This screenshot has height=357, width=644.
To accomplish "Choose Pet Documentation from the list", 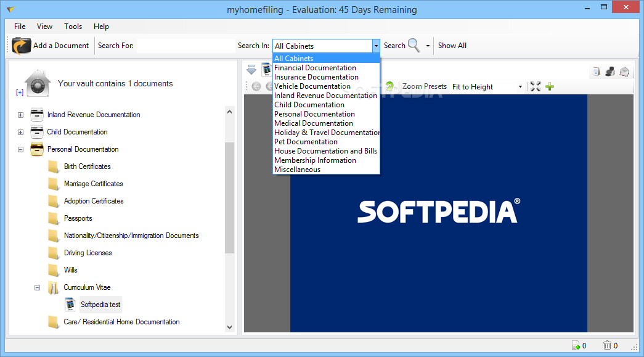I will click(x=326, y=142).
